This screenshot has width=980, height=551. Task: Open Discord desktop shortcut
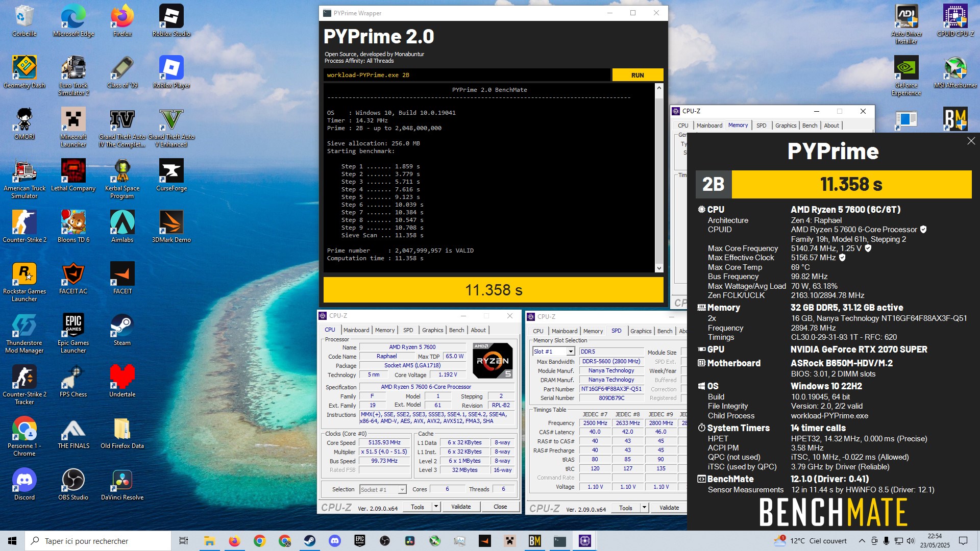24,485
